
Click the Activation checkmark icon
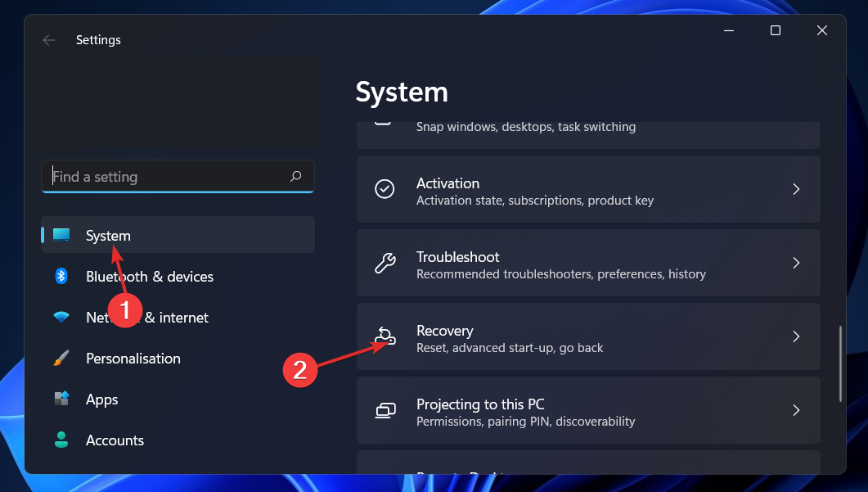(x=385, y=189)
